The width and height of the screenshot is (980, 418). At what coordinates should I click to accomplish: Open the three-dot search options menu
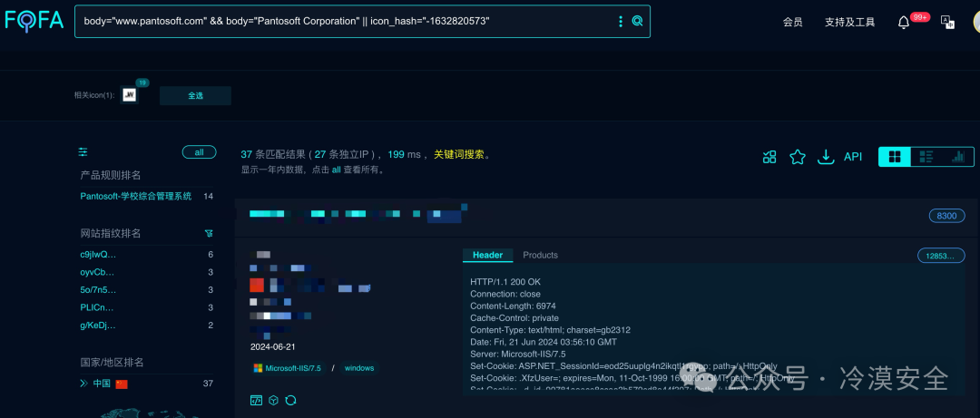click(620, 21)
